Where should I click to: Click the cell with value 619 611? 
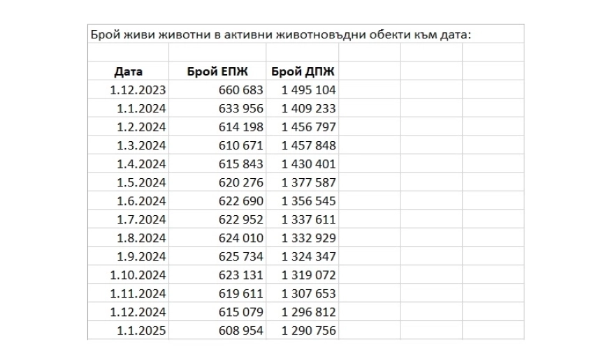(x=240, y=293)
